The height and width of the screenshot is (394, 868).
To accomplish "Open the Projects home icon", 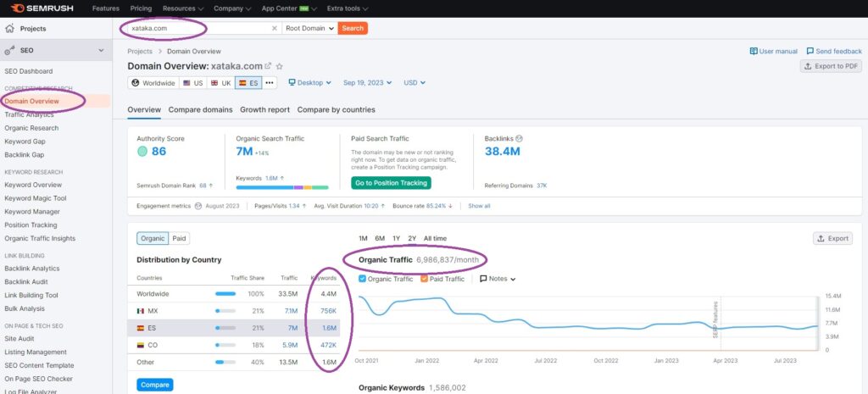I will tap(9, 29).
